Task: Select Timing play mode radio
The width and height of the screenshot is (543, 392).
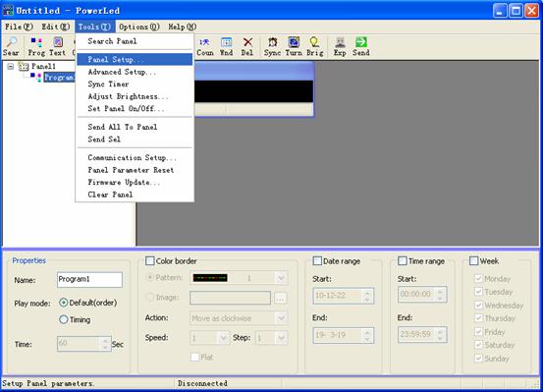Action: 64,319
